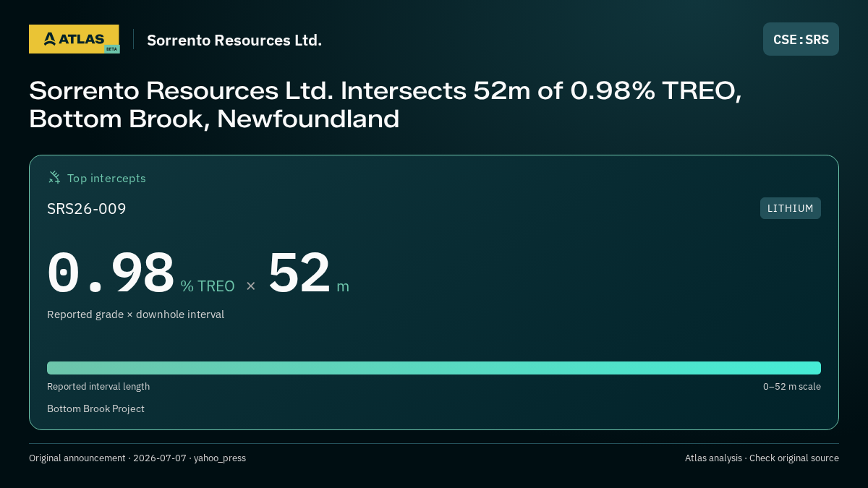
Task: Click the Sorrento Resources Ltd. company name
Action: tap(234, 40)
